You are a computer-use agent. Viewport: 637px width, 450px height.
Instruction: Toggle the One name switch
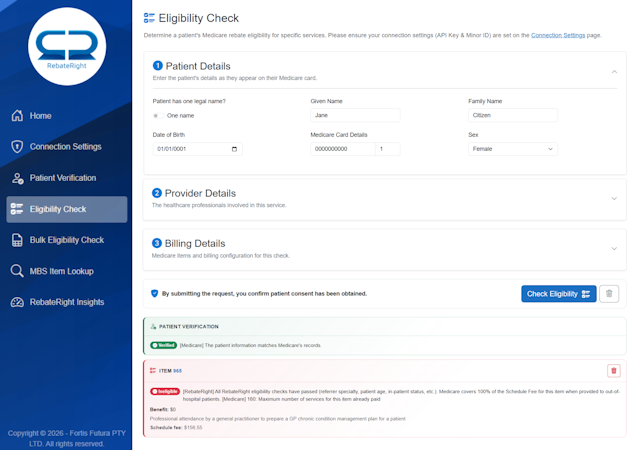click(x=158, y=116)
